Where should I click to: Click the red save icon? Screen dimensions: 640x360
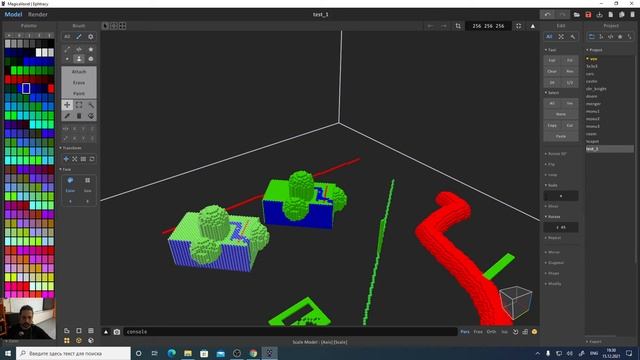pos(588,15)
